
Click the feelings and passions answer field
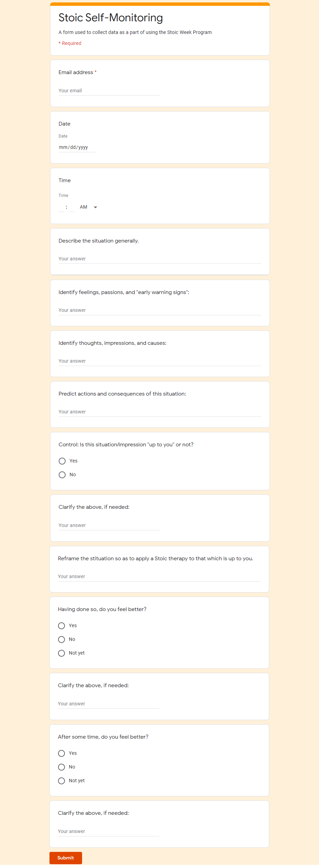coord(160,310)
